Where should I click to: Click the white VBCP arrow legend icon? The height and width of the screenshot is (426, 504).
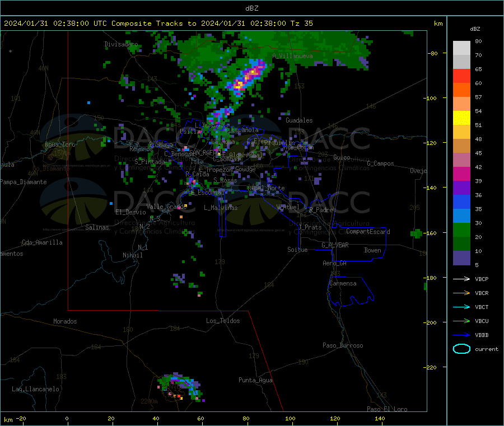tap(461, 279)
